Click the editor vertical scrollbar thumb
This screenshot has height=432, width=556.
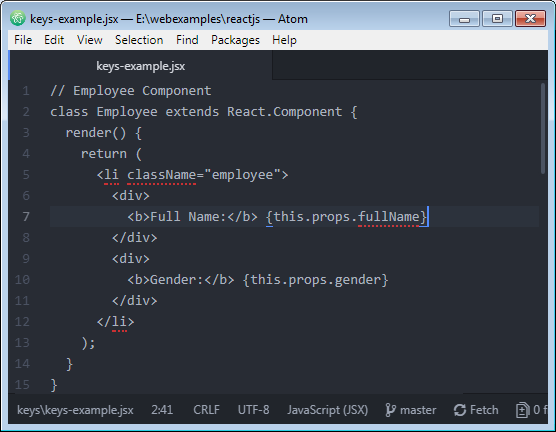(543, 128)
